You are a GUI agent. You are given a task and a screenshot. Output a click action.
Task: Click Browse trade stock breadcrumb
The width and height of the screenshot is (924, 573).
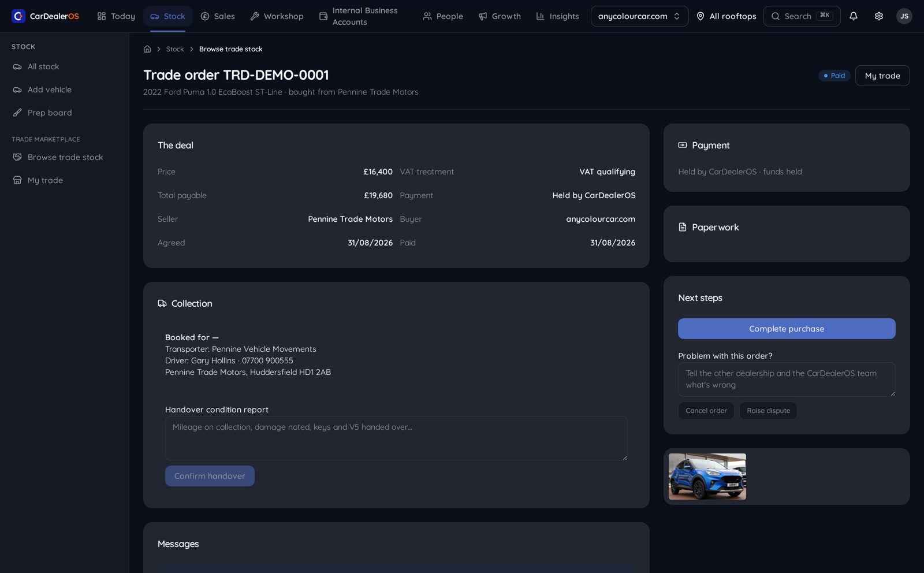point(230,49)
